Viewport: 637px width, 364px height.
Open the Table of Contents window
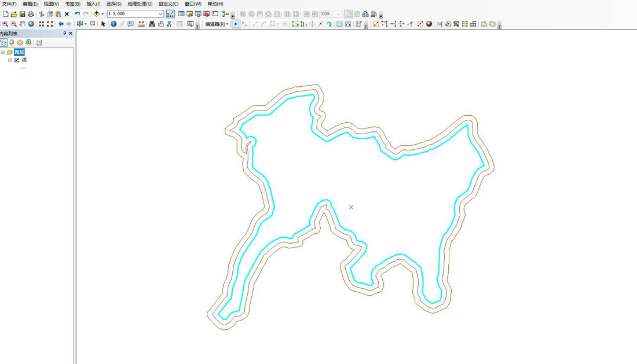point(181,14)
